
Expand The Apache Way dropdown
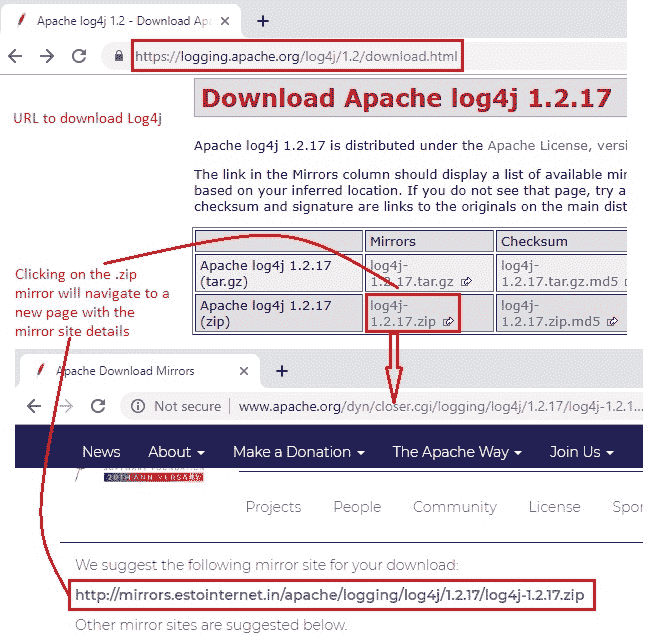(x=457, y=452)
